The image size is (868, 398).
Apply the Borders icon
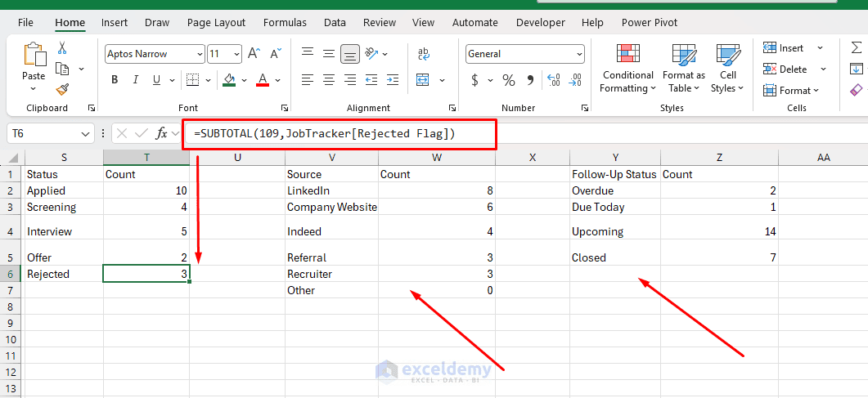point(192,80)
